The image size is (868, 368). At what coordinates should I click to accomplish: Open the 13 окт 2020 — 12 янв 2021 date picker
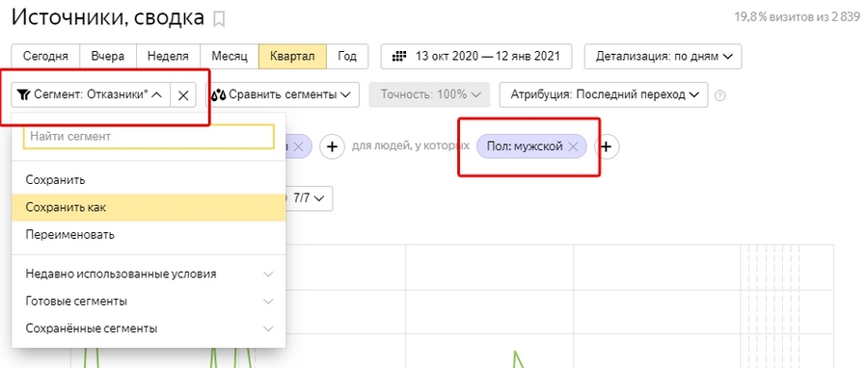477,57
